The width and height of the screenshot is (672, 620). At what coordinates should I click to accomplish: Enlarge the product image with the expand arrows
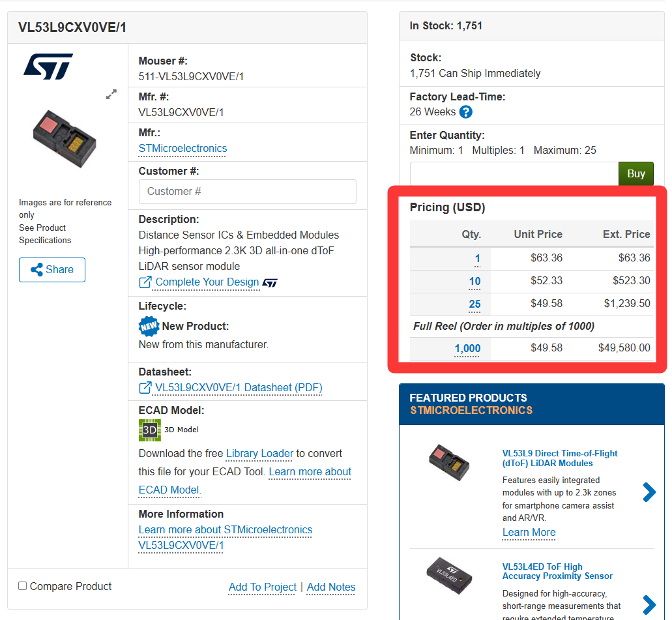111,95
